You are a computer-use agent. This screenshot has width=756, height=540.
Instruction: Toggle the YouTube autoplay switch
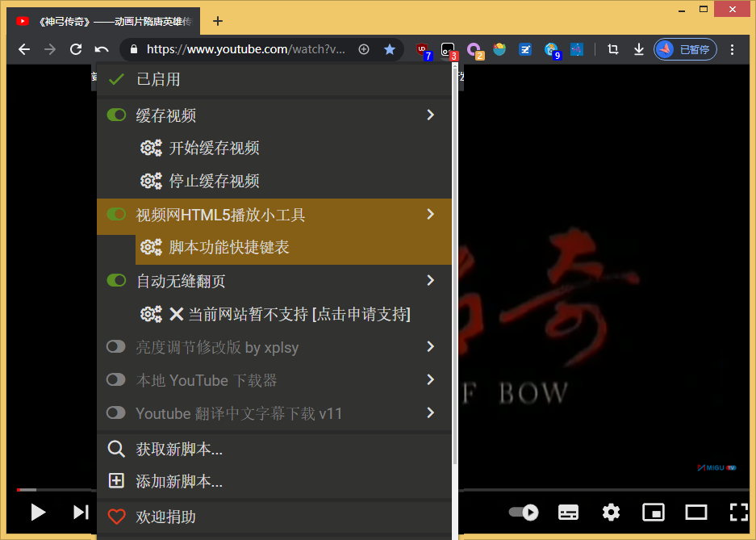(524, 512)
